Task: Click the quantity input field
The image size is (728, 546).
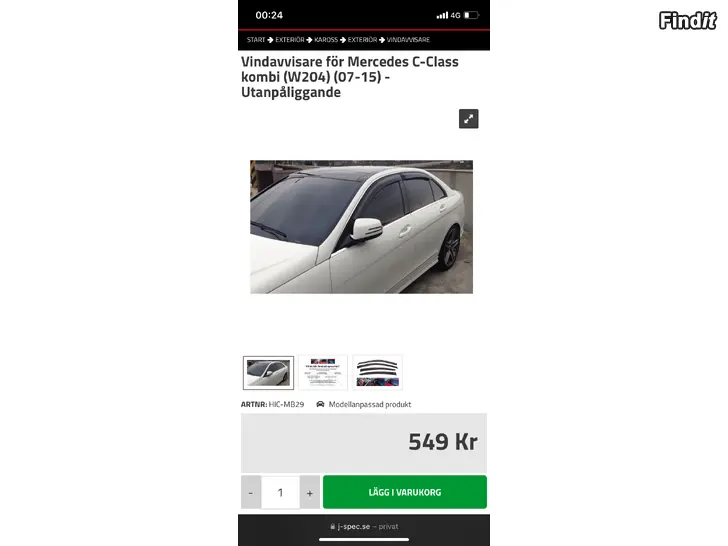Action: coord(280,492)
